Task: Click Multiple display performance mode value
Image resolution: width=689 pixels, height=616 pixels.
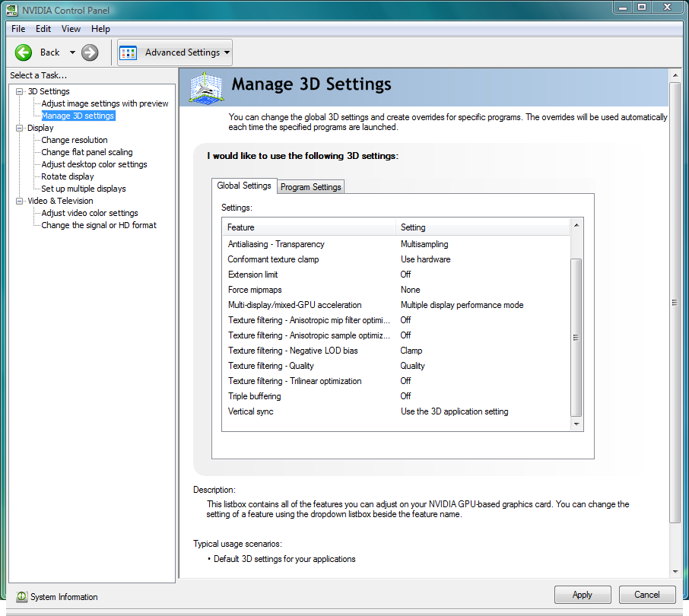Action: 462,305
